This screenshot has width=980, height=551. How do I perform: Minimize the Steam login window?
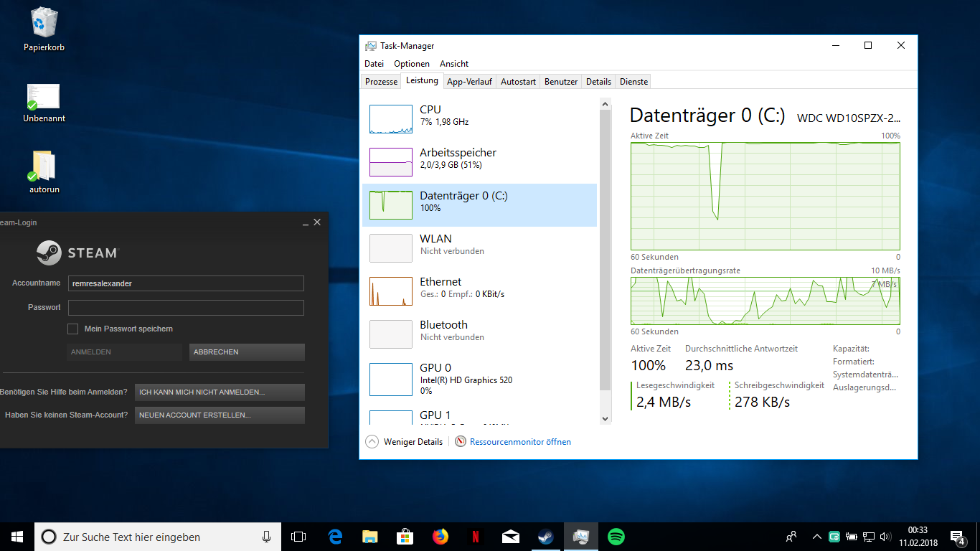[304, 223]
